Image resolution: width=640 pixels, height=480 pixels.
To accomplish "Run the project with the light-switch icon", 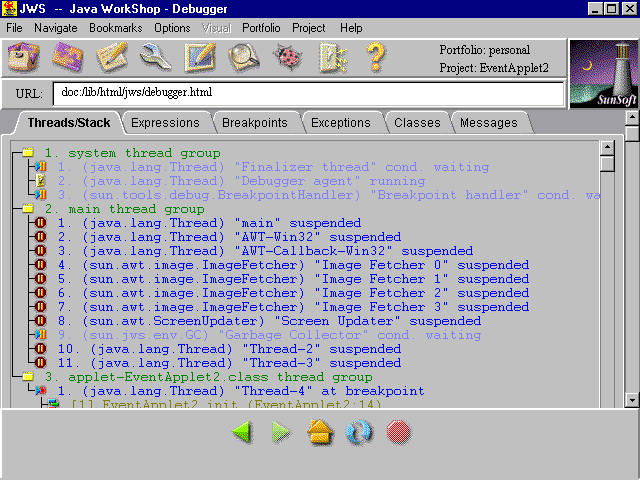I will click(333, 58).
